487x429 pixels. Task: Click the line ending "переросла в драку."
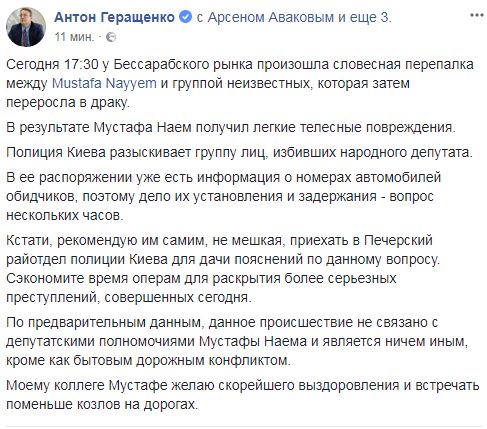(x=67, y=103)
